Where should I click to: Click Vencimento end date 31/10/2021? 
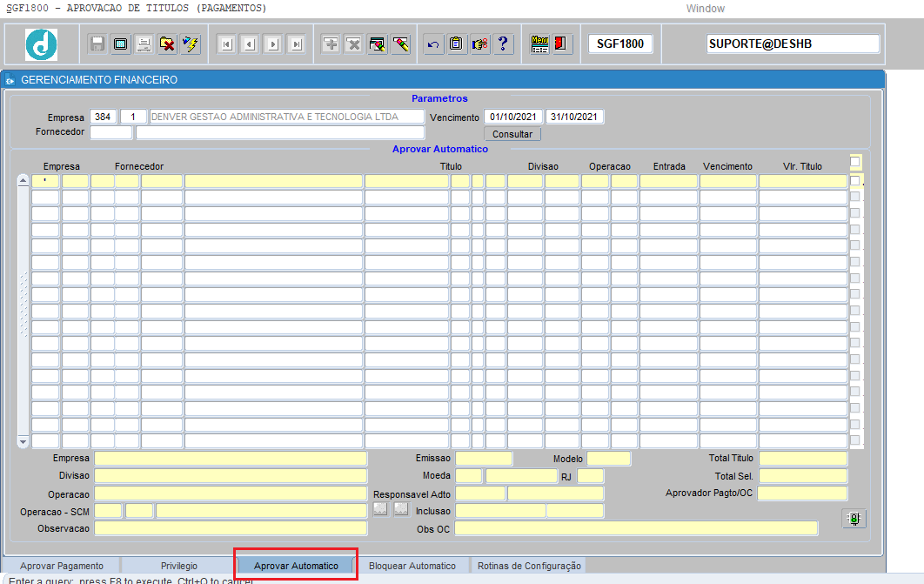(x=574, y=117)
